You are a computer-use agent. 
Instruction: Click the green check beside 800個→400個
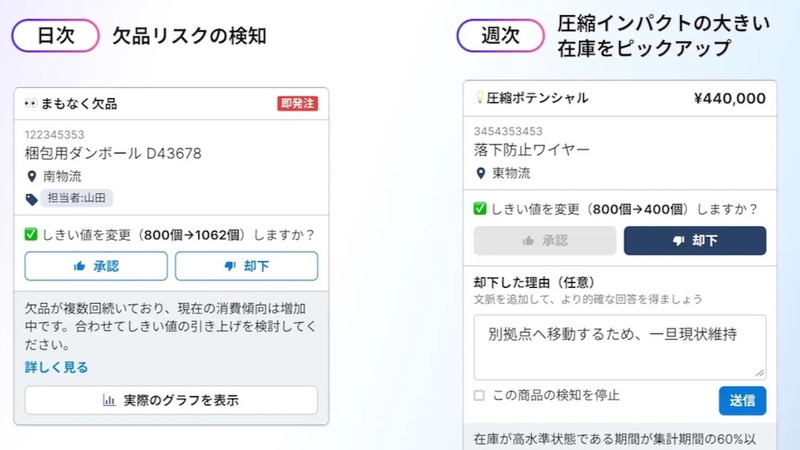coord(480,208)
